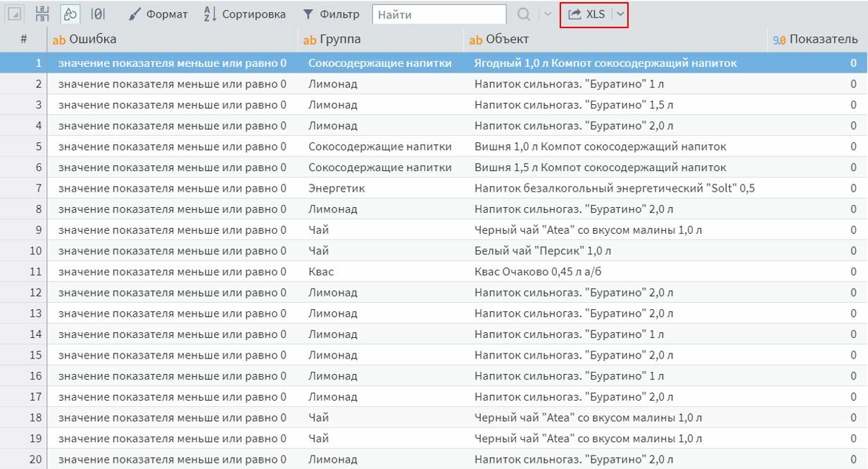Click the 9.0 numeric icon of Показатель column
This screenshot has height=469, width=868.
click(x=779, y=40)
